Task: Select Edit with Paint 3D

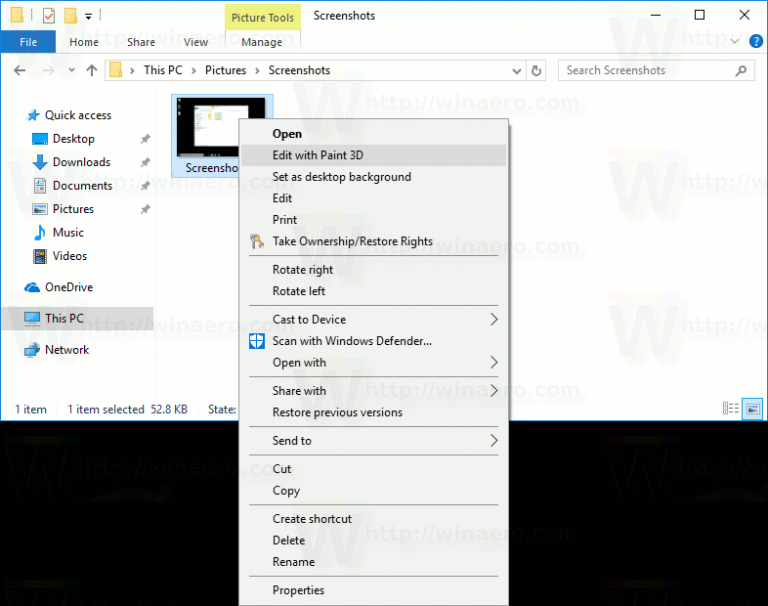Action: 374,155
